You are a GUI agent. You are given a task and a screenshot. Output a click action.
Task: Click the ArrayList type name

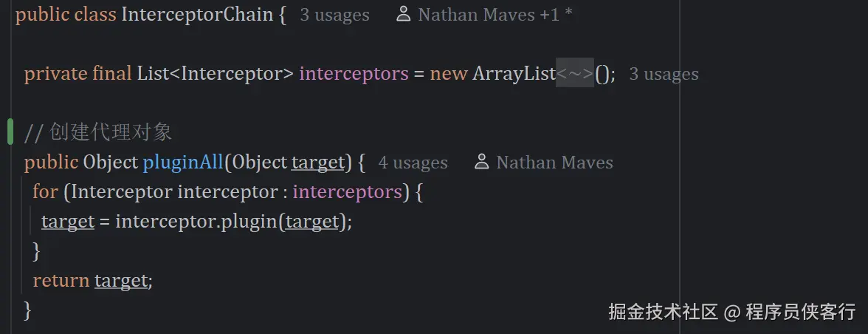click(x=514, y=74)
